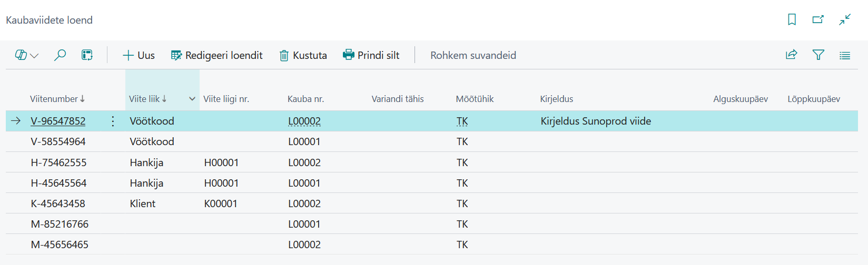Click Kustuta trash icon to delete
868x265 pixels.
[303, 55]
